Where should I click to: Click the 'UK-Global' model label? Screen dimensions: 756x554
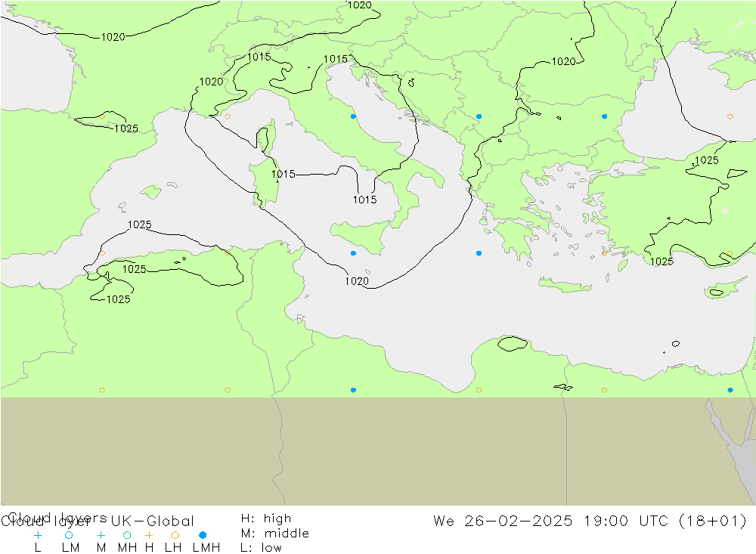point(153,522)
